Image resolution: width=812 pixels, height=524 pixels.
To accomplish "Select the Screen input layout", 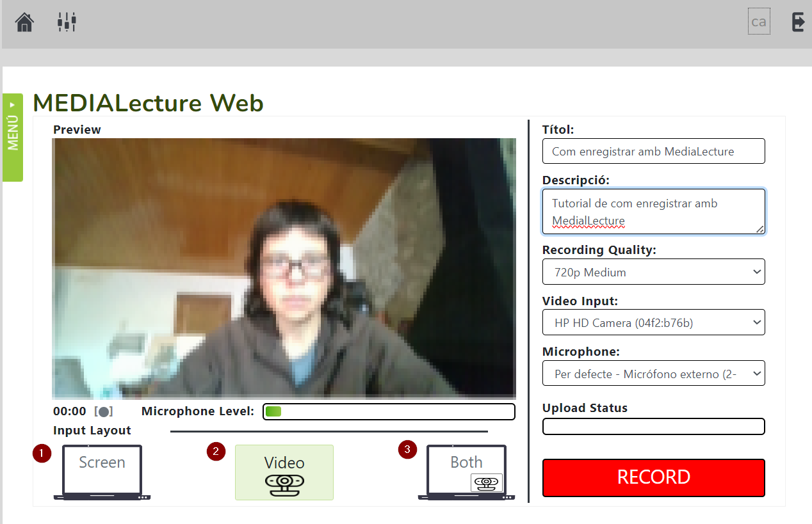I will point(102,472).
